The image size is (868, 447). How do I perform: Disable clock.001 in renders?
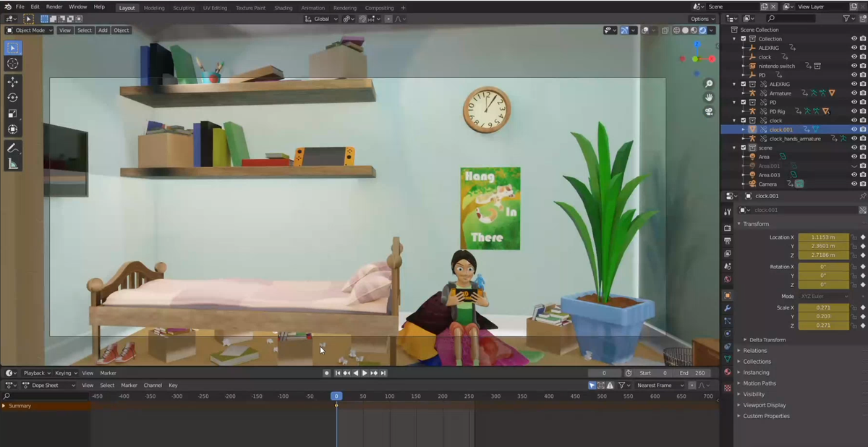pos(863,129)
